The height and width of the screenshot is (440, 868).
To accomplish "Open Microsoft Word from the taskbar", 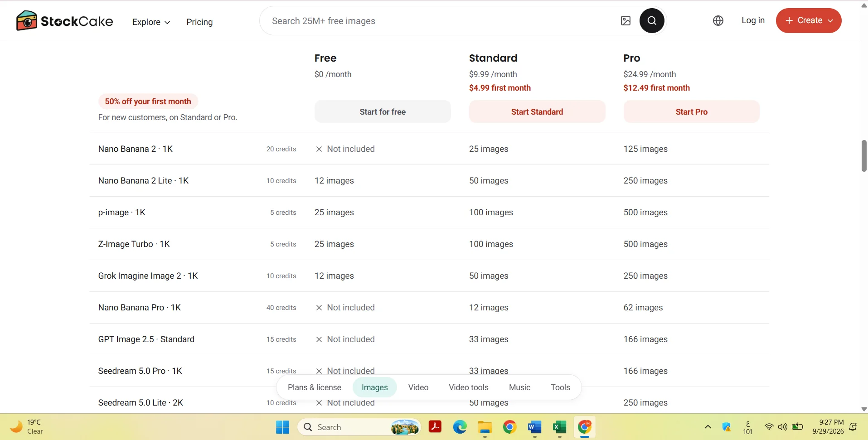I will [535, 427].
